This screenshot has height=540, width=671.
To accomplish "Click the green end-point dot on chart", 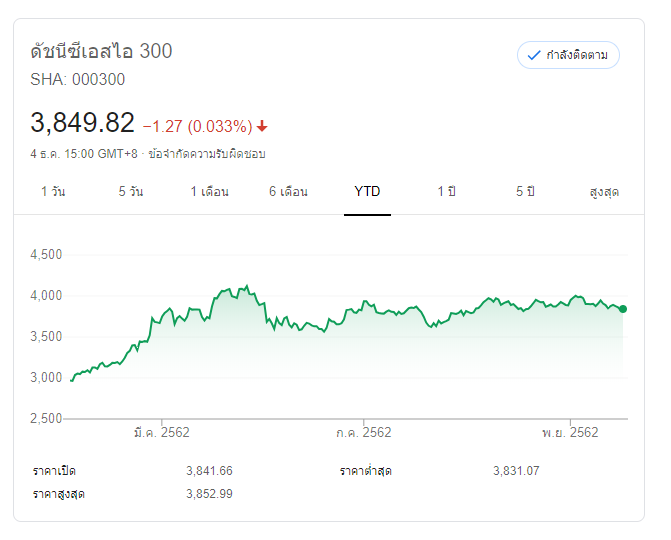I will click(x=623, y=309).
